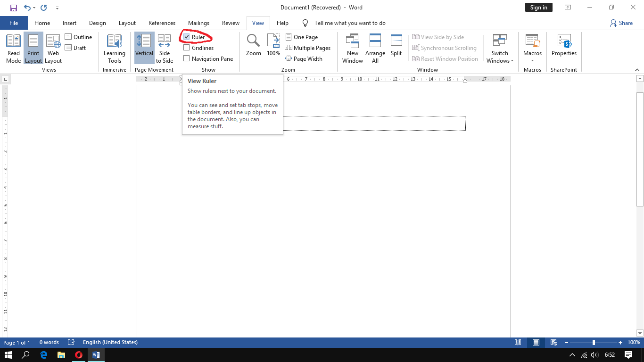Show hidden system tray icons
The width and height of the screenshot is (644, 362).
[572, 355]
